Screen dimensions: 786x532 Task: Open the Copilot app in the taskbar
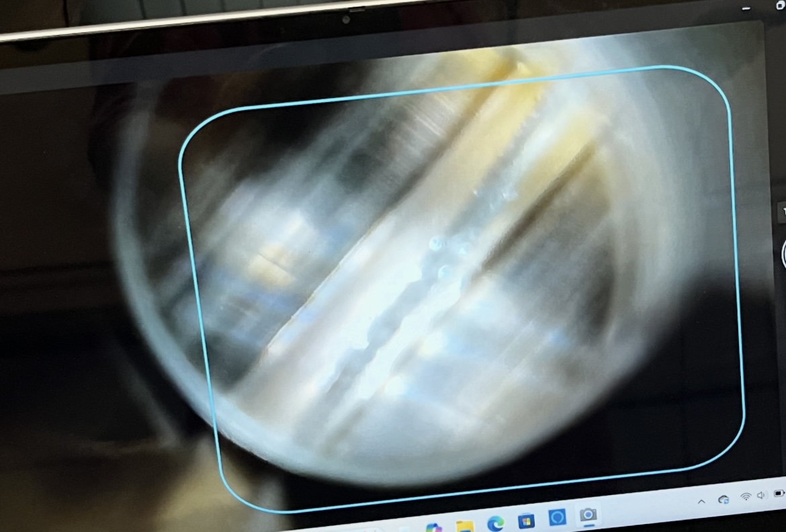point(434,528)
